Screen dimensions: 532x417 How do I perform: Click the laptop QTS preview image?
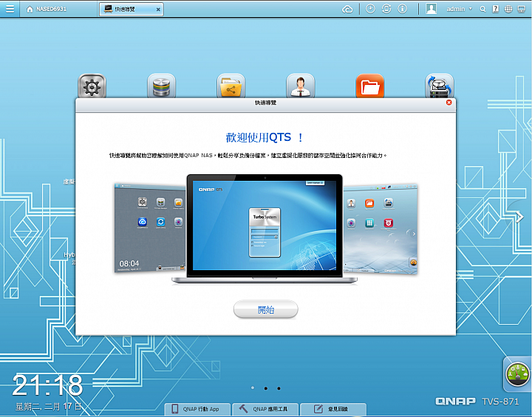[x=265, y=229]
